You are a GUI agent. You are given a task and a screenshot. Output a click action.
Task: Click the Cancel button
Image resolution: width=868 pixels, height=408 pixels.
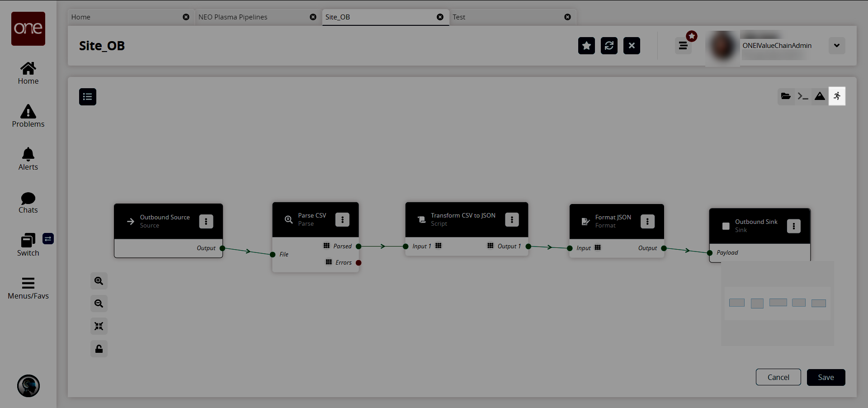coord(778,377)
